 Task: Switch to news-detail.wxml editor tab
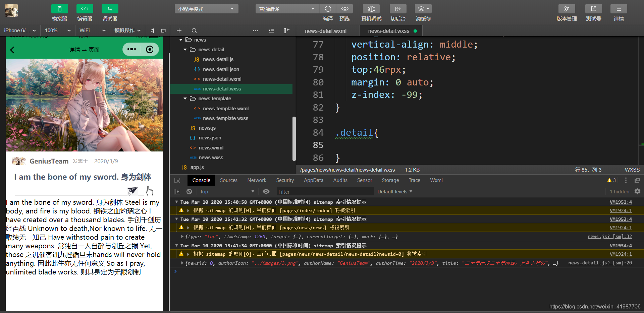(x=326, y=31)
